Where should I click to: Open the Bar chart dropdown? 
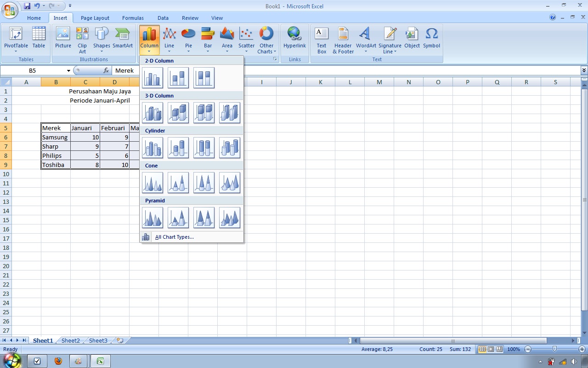[x=208, y=40]
